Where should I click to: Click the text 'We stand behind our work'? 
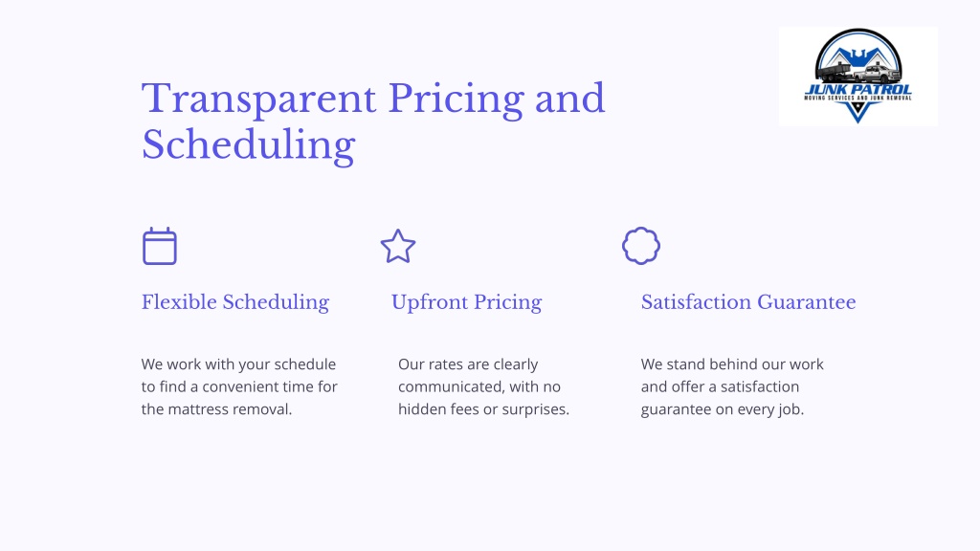(x=732, y=364)
